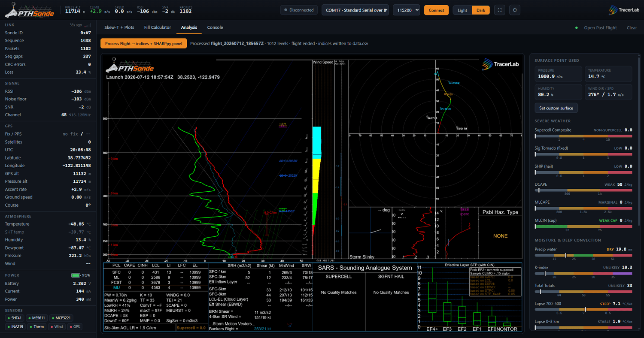Switch to the Fill Calculator tab
This screenshot has height=338, width=644.
[x=158, y=27]
